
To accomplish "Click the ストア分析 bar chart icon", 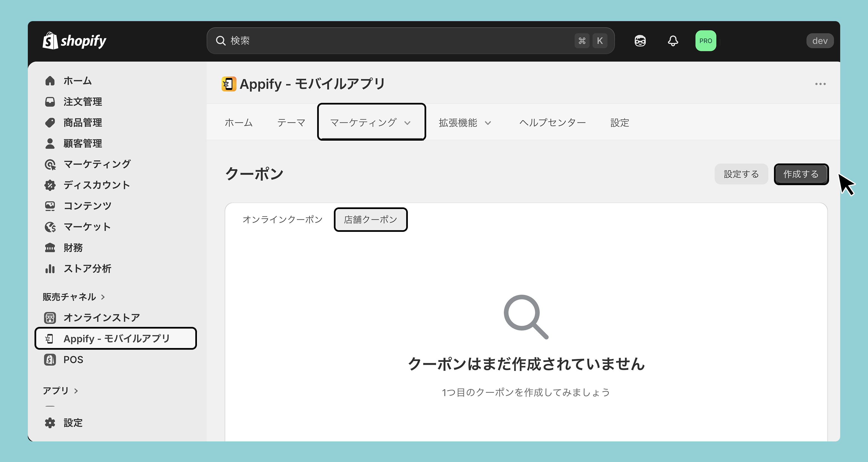I will (50, 269).
